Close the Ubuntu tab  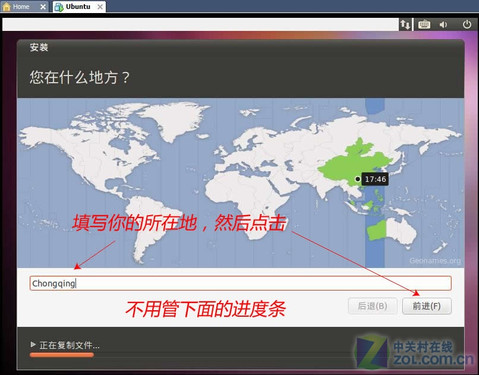[100, 7]
